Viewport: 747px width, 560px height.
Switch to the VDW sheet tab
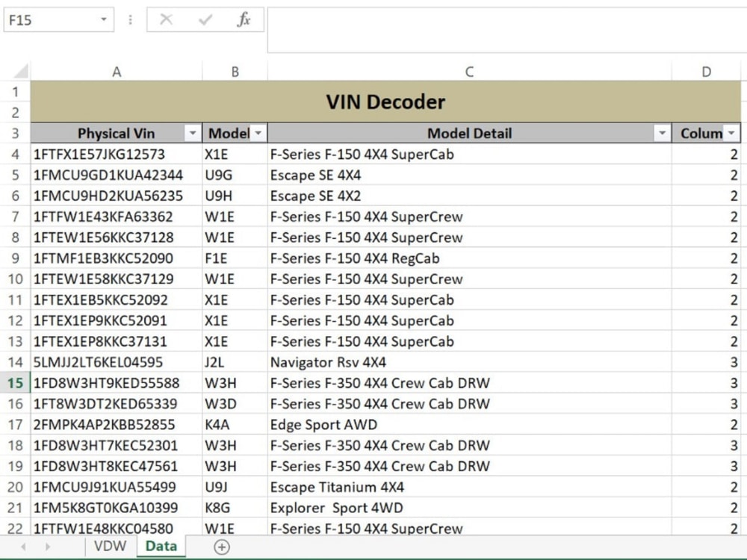click(110, 546)
